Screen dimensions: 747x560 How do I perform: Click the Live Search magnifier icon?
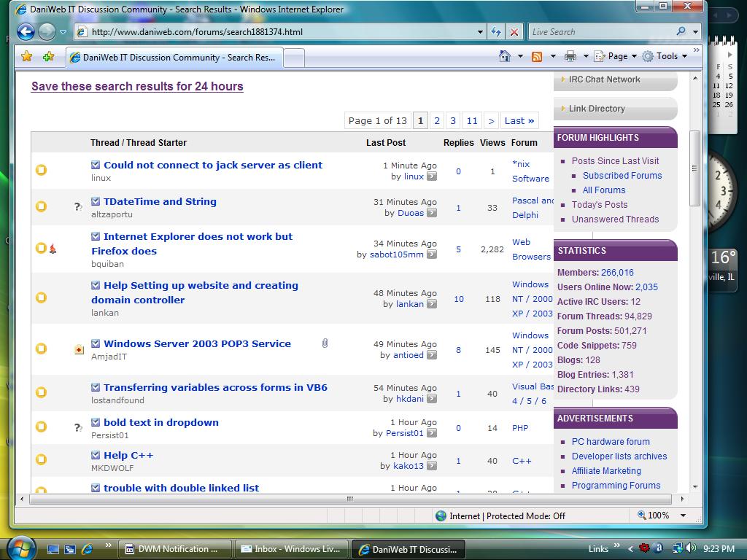coord(681,31)
